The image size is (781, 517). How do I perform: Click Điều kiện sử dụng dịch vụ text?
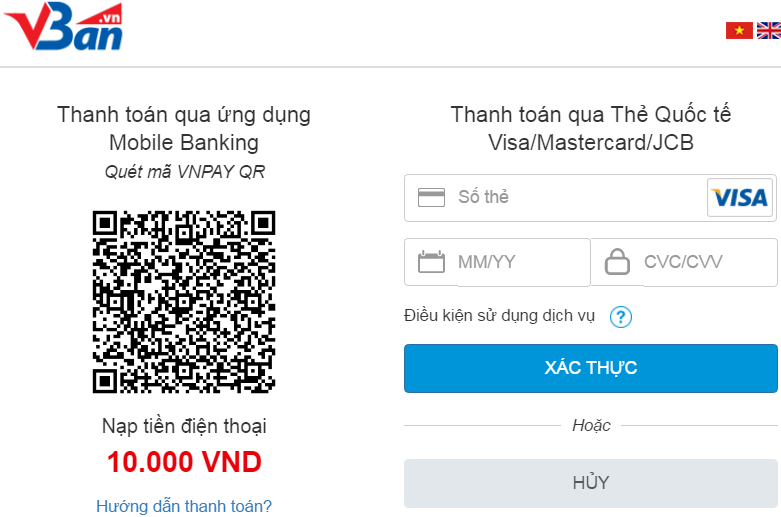tap(499, 316)
